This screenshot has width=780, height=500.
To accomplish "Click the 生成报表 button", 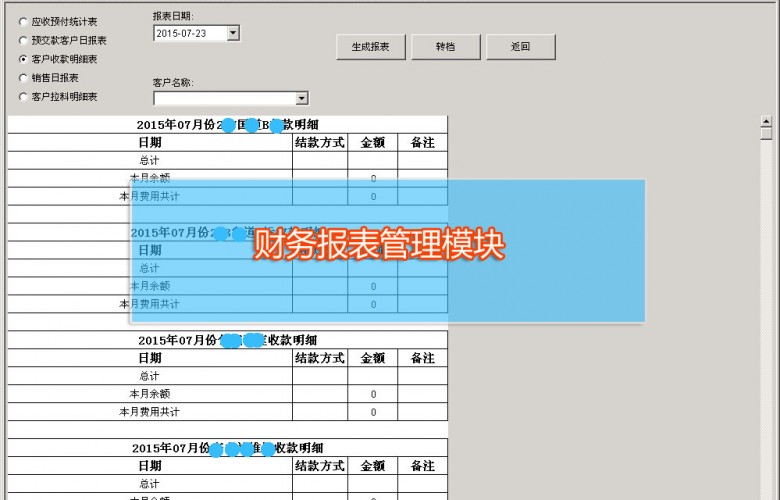I will click(371, 47).
